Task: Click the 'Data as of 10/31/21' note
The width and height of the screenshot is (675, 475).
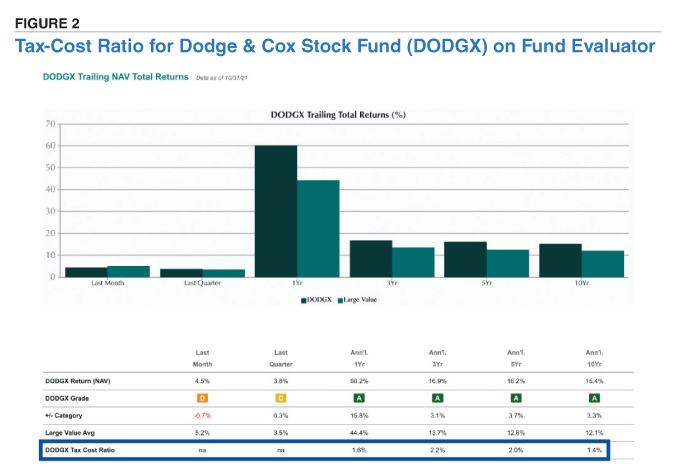Action: pos(222,78)
